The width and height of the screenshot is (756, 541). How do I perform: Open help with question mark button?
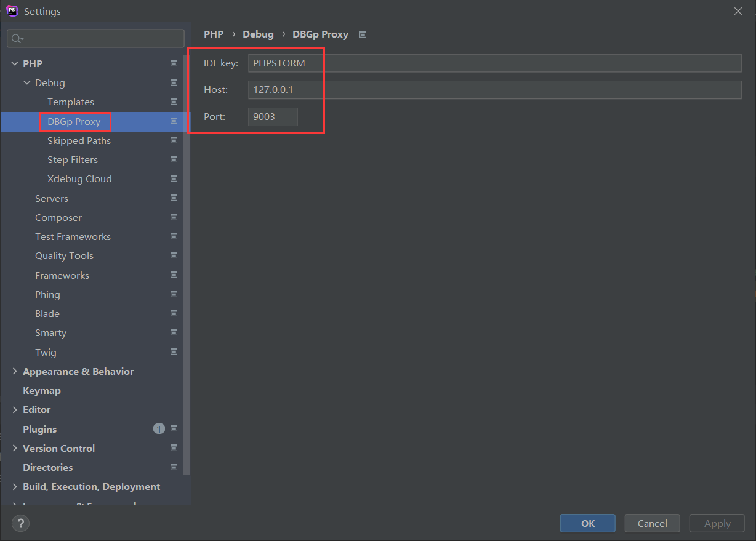pyautogui.click(x=20, y=524)
